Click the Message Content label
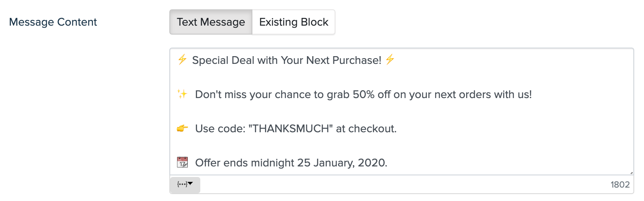The image size is (644, 201). 53,22
